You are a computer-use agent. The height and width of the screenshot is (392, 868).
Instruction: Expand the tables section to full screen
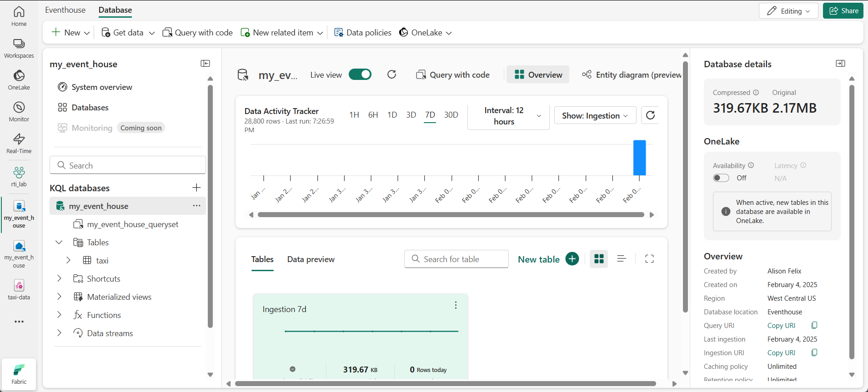coord(649,259)
